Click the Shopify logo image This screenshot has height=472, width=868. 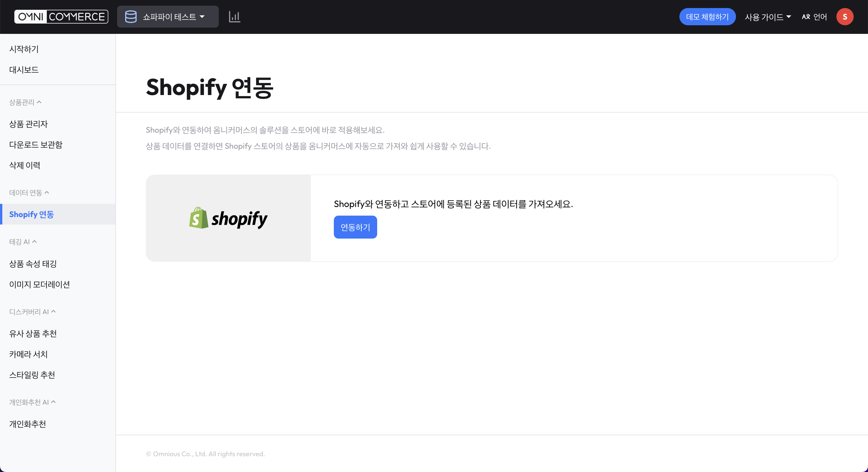(x=228, y=218)
